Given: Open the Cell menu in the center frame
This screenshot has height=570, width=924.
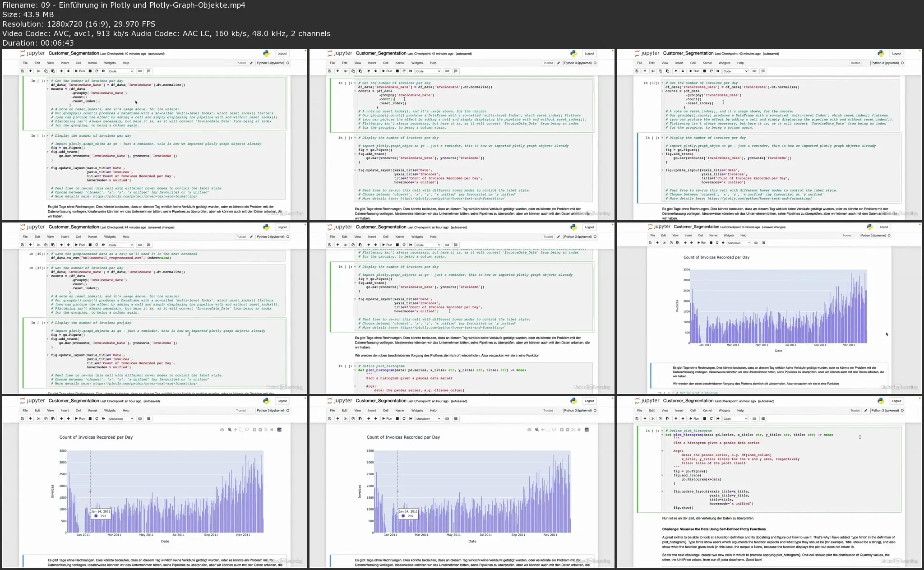Looking at the screenshot, I should 386,236.
